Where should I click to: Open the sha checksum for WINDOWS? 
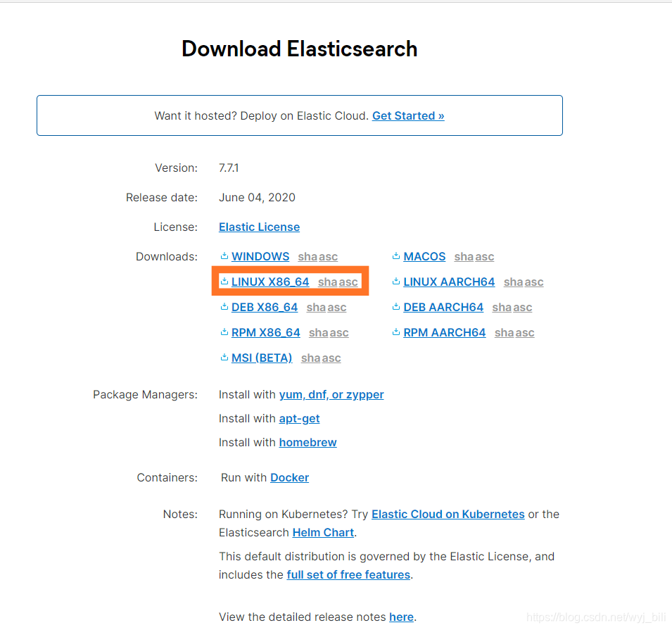coord(308,256)
